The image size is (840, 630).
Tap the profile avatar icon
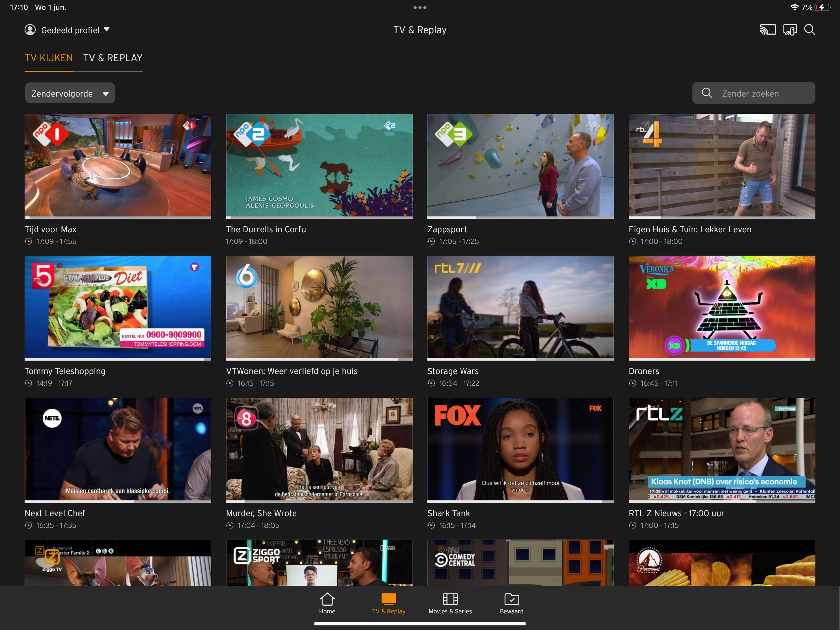pyautogui.click(x=30, y=30)
